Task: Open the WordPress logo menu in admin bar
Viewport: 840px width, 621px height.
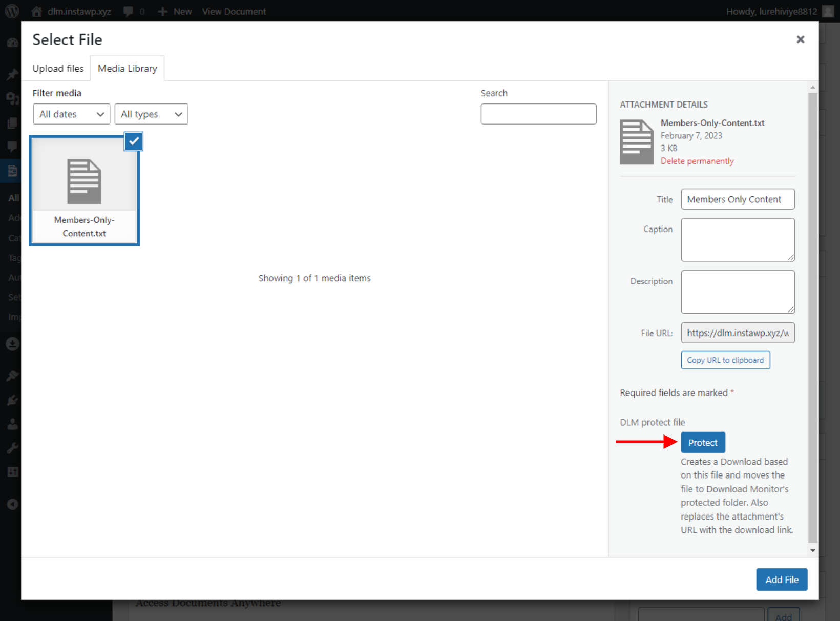Action: click(11, 11)
